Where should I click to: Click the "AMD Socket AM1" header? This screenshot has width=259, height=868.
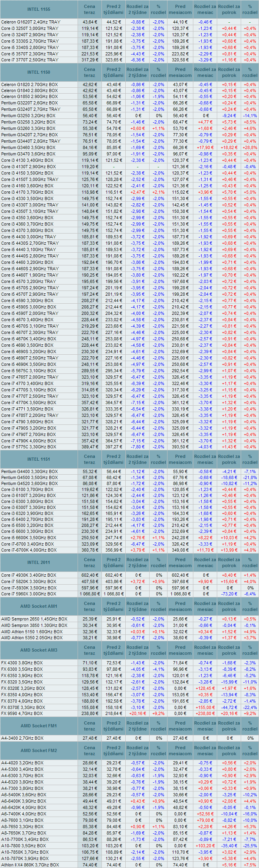tap(39, 606)
